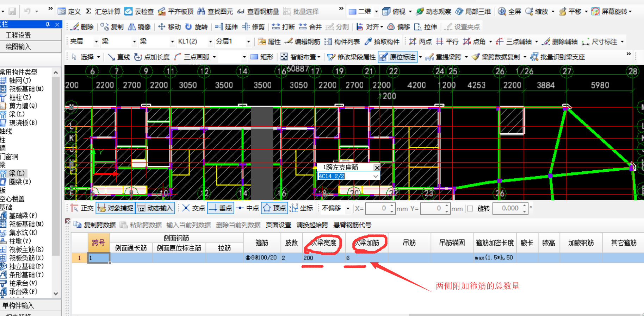Check the 旋转 rotation checkbox
The image size is (644, 316).
tap(470, 208)
